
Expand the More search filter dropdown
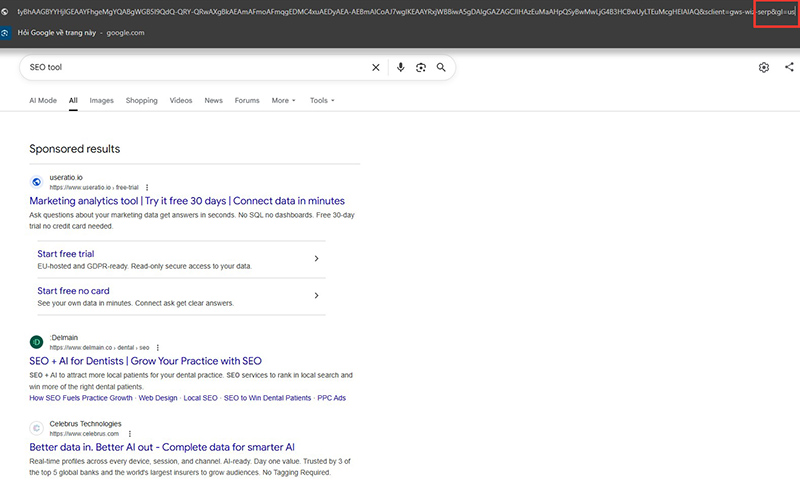(283, 100)
